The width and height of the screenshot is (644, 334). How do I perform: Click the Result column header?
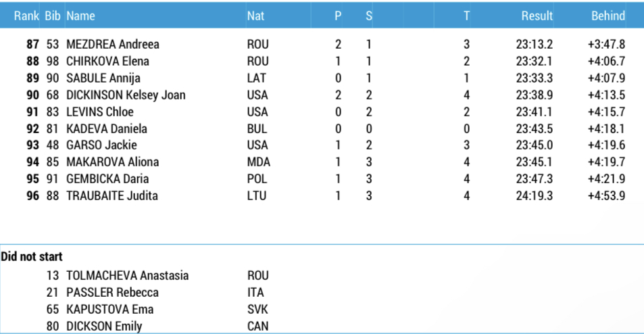pos(537,16)
